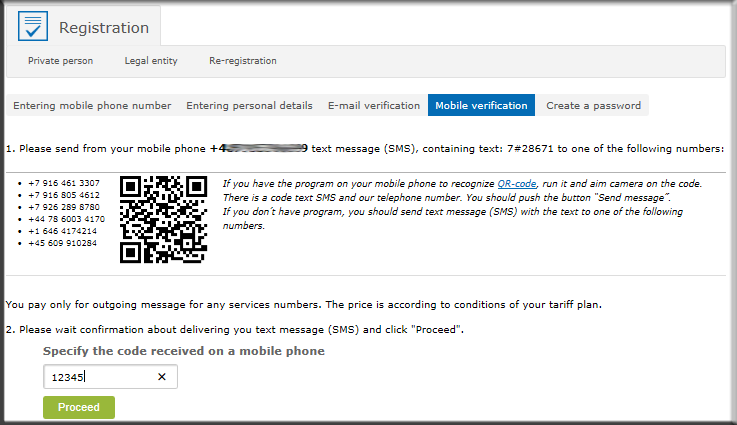This screenshot has width=737, height=425.
Task: Click the Registration checklist icon
Action: 33,26
